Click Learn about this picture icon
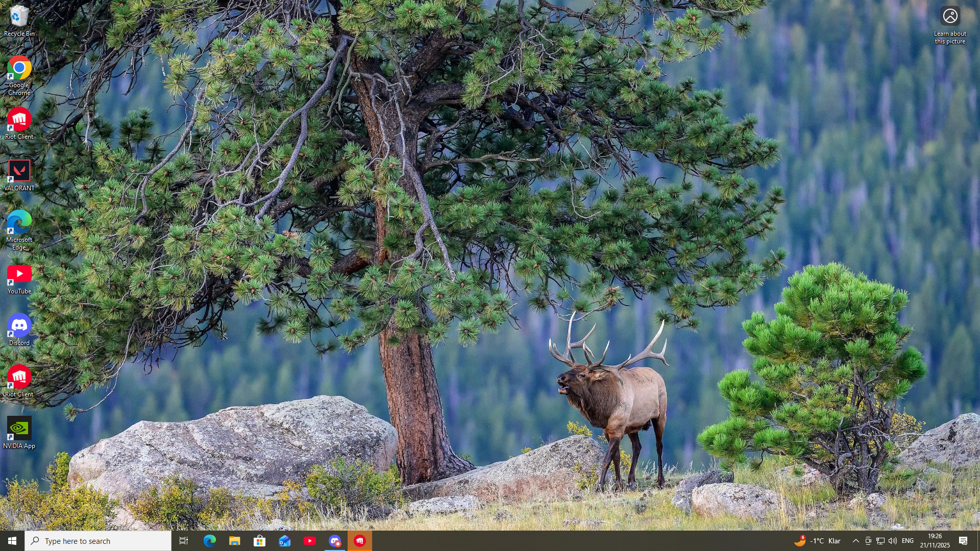 (x=950, y=24)
